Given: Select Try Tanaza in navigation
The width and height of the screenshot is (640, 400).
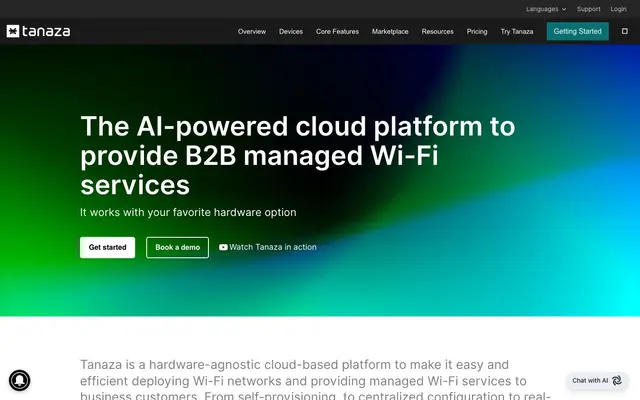Looking at the screenshot, I should 517,31.
